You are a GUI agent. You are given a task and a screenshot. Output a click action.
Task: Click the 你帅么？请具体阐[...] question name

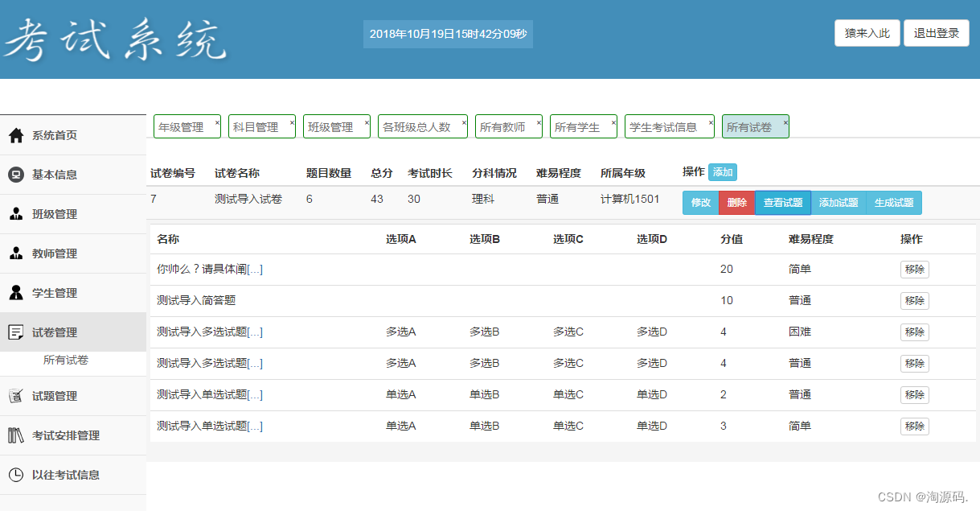coord(210,269)
